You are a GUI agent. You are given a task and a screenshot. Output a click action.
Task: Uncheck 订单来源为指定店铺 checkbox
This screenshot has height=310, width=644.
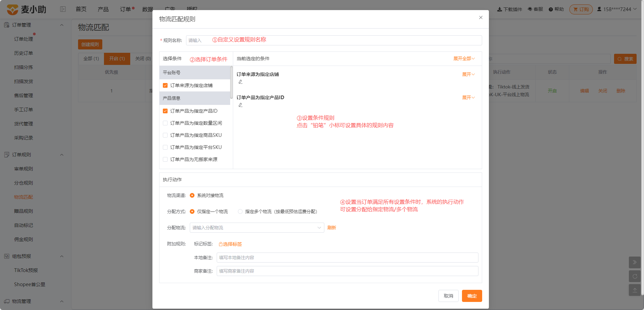[x=165, y=85]
